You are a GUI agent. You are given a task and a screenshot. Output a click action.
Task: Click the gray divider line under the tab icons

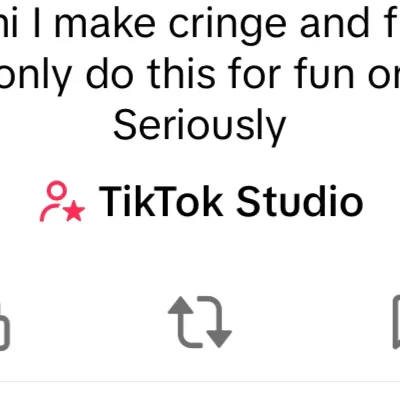pyautogui.click(x=200, y=381)
